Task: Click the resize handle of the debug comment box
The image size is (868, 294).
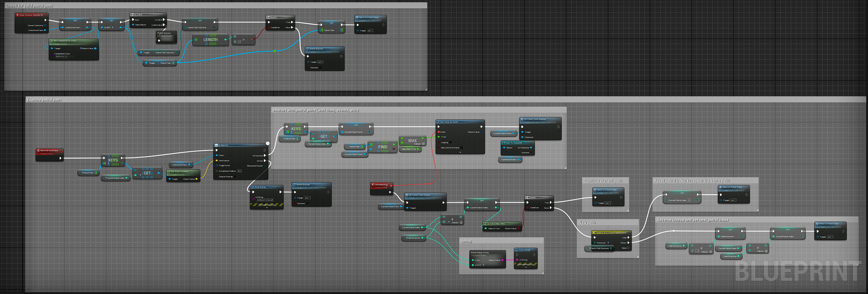Action: 543,273
